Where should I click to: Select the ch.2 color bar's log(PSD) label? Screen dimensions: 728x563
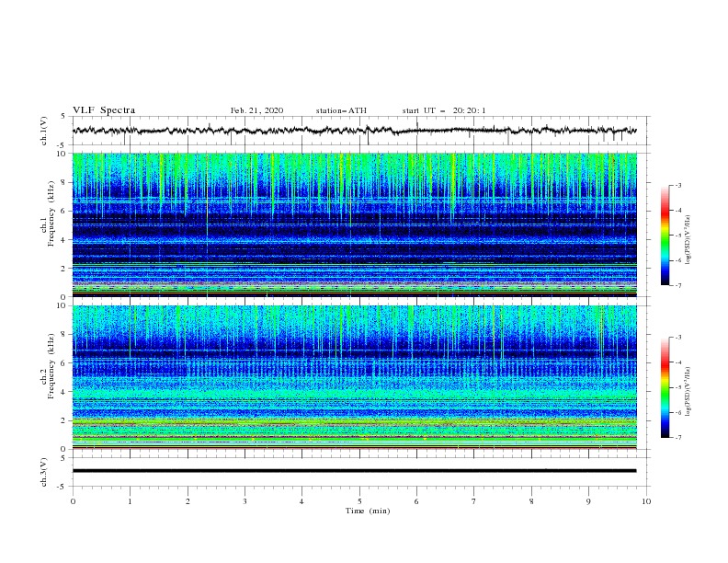688,391
